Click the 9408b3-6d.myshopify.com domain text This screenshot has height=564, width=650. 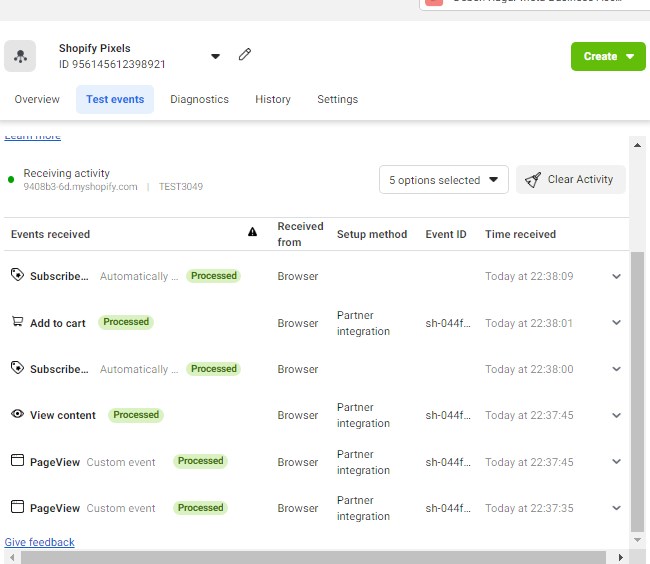click(80, 186)
